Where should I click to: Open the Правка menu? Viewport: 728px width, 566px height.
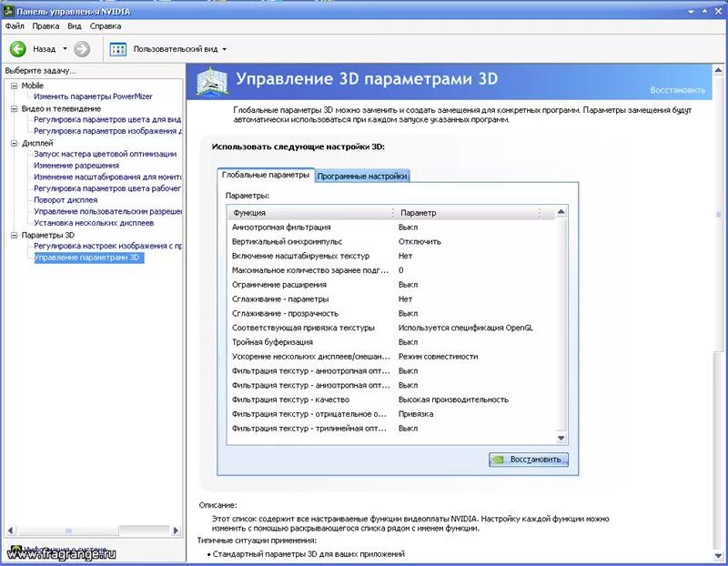coord(45,26)
